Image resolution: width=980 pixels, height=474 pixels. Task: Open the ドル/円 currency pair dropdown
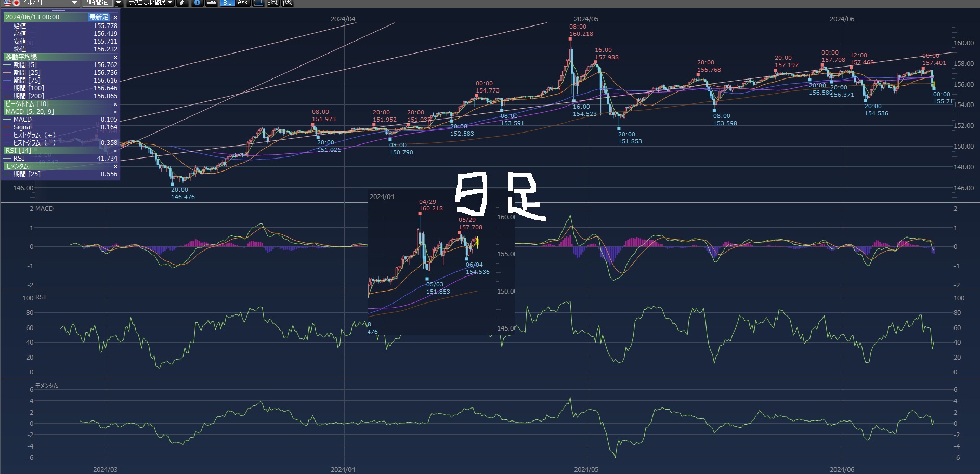(x=41, y=3)
